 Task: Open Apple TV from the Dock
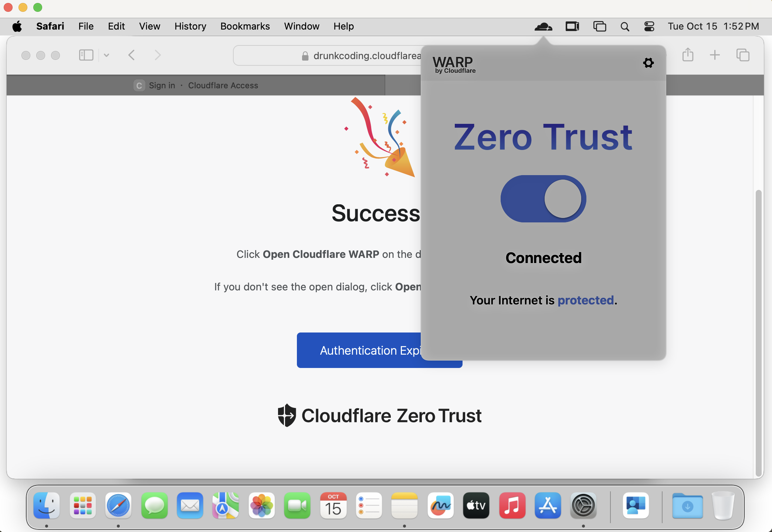point(476,505)
